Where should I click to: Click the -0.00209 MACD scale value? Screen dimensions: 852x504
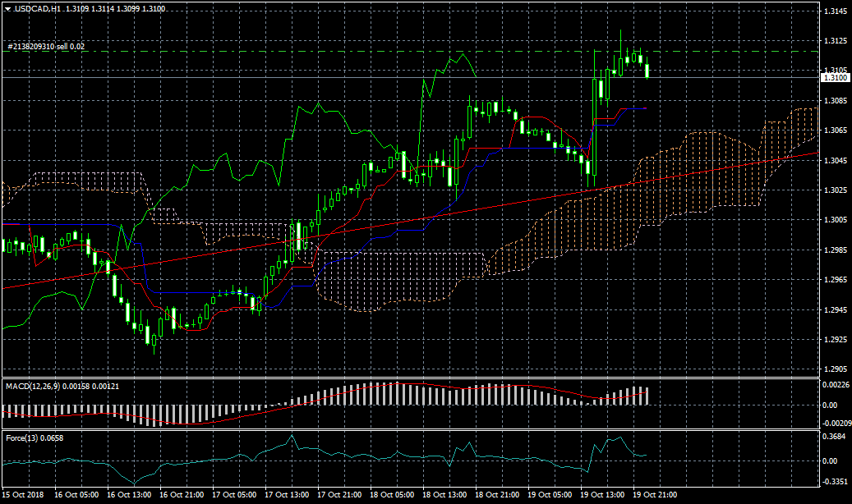pos(836,421)
